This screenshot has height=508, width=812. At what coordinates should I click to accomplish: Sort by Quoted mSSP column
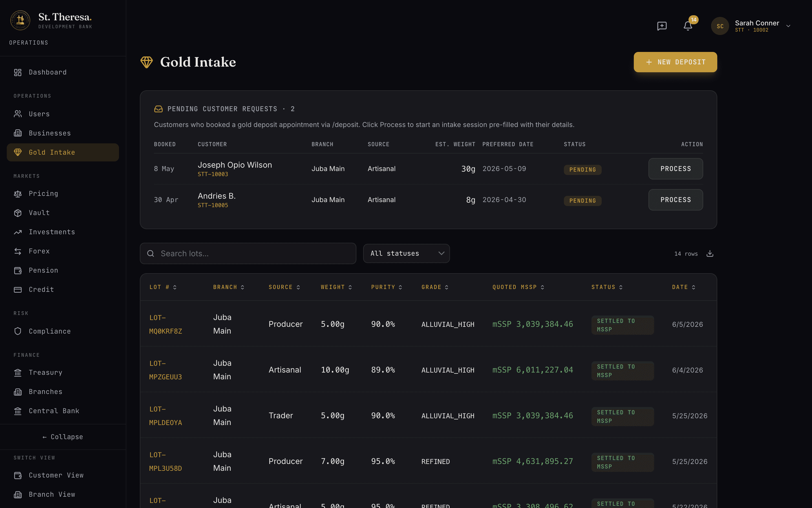click(x=518, y=287)
